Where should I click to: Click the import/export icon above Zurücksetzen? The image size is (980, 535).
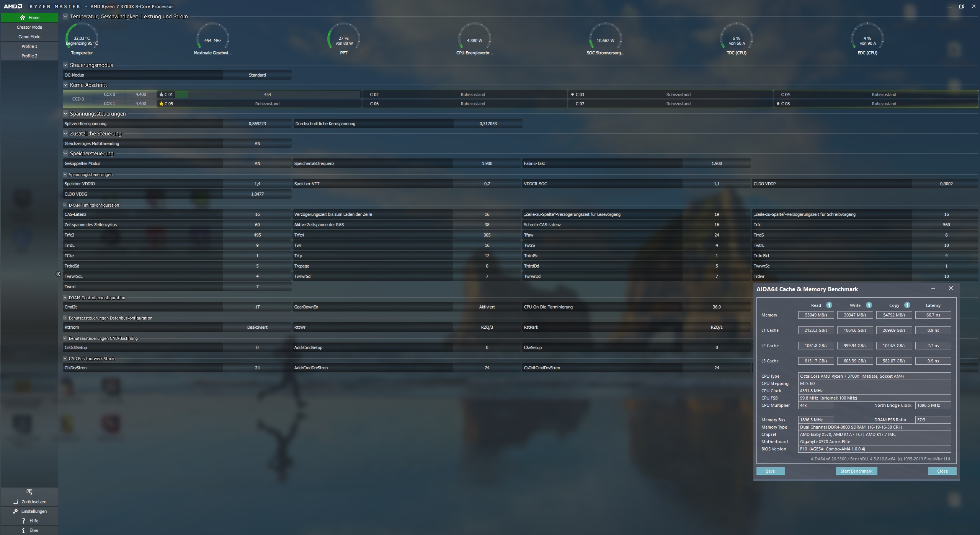click(29, 492)
